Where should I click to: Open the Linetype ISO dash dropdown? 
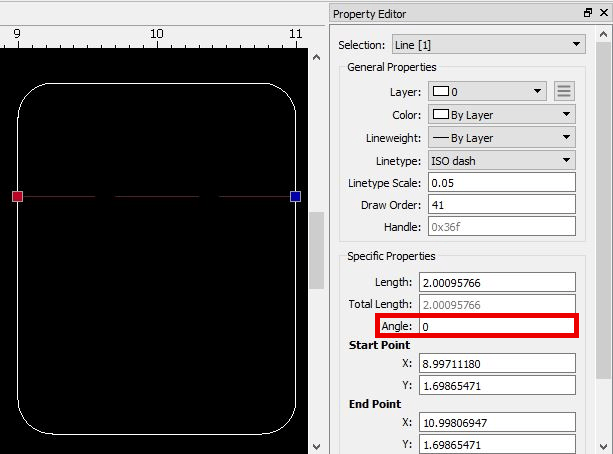502,160
